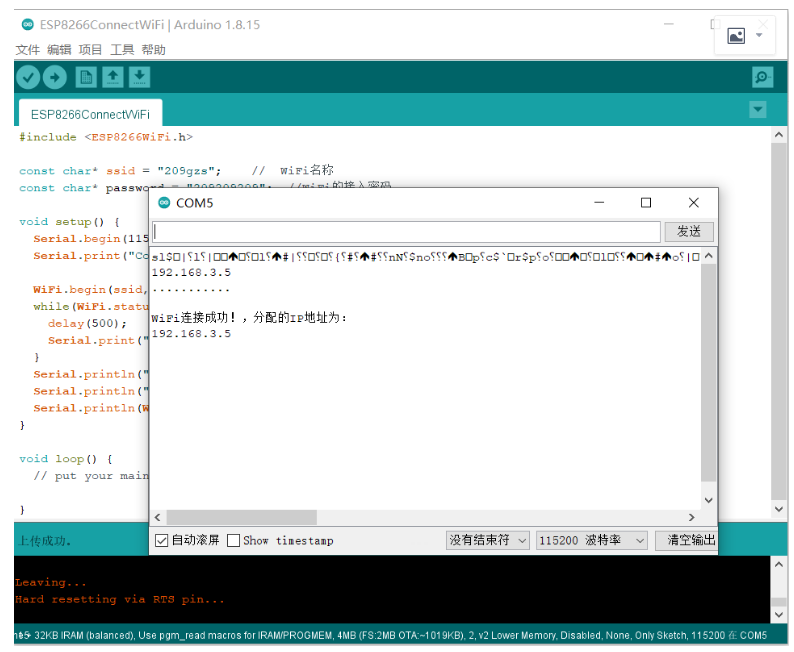Click console scroll-down arrow
Screen dimensions: 794x652
(779, 615)
